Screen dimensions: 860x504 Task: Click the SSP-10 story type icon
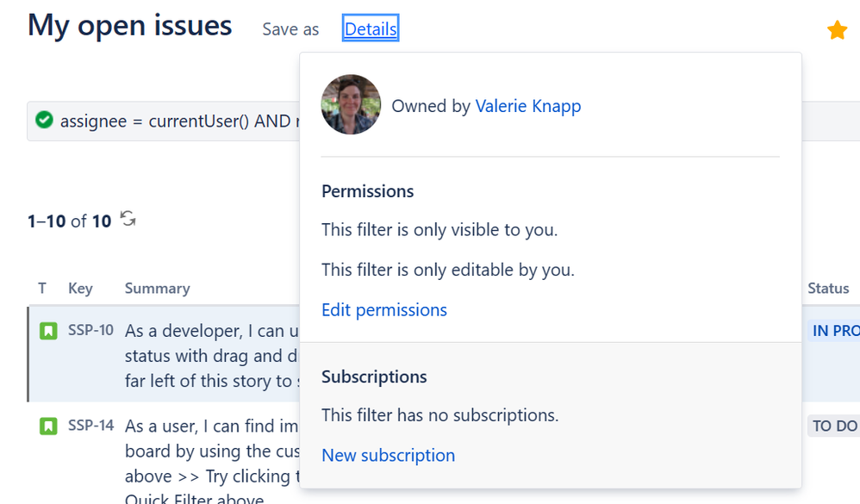[x=48, y=331]
